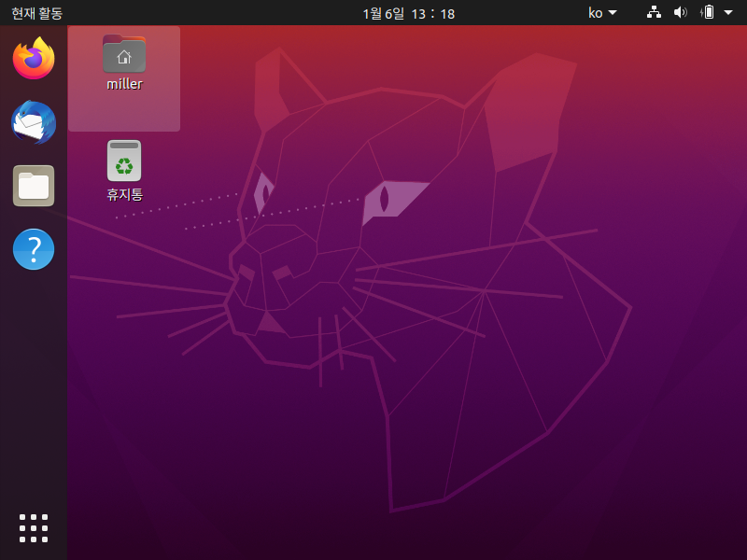Launch Firefox from the dock
The image size is (747, 560).
(34, 59)
